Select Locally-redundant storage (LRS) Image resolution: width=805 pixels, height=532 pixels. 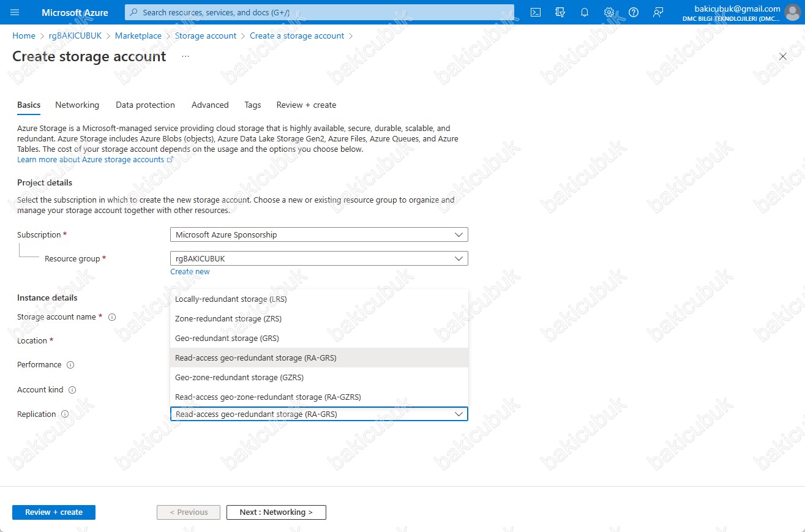coord(319,299)
